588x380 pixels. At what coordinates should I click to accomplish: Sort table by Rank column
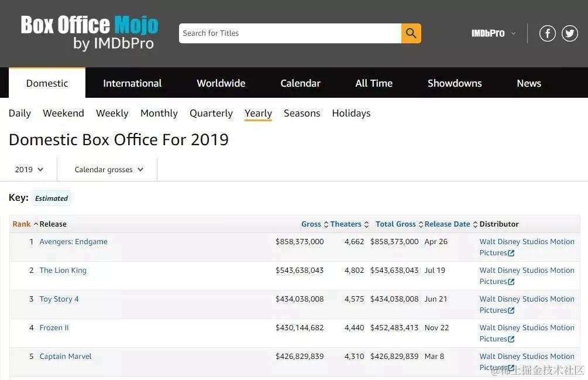pos(25,224)
